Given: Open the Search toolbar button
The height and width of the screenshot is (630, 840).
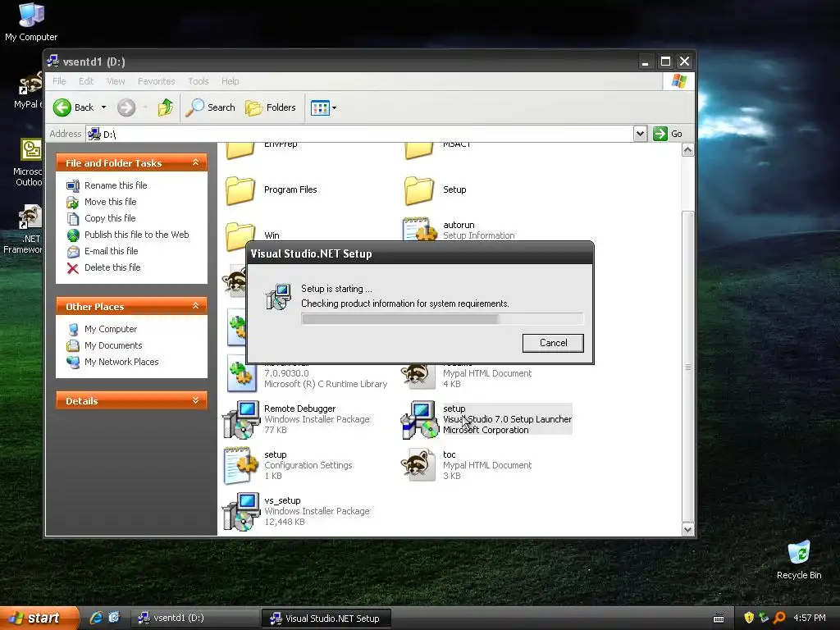Looking at the screenshot, I should pyautogui.click(x=211, y=107).
